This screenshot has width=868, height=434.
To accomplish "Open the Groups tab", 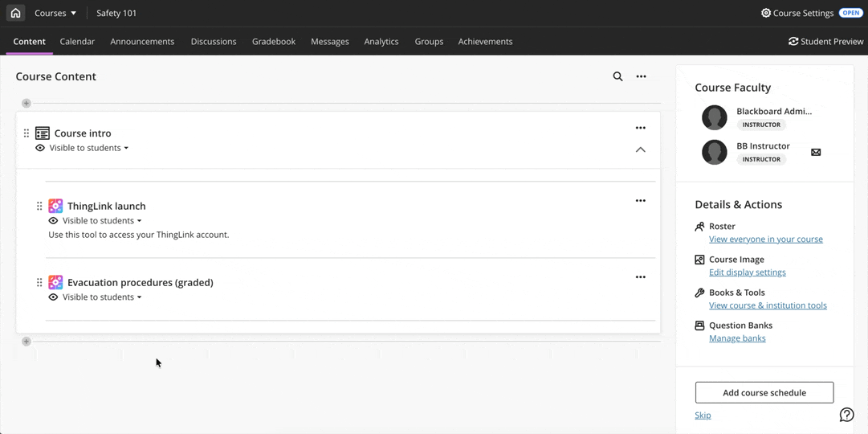I will (429, 42).
